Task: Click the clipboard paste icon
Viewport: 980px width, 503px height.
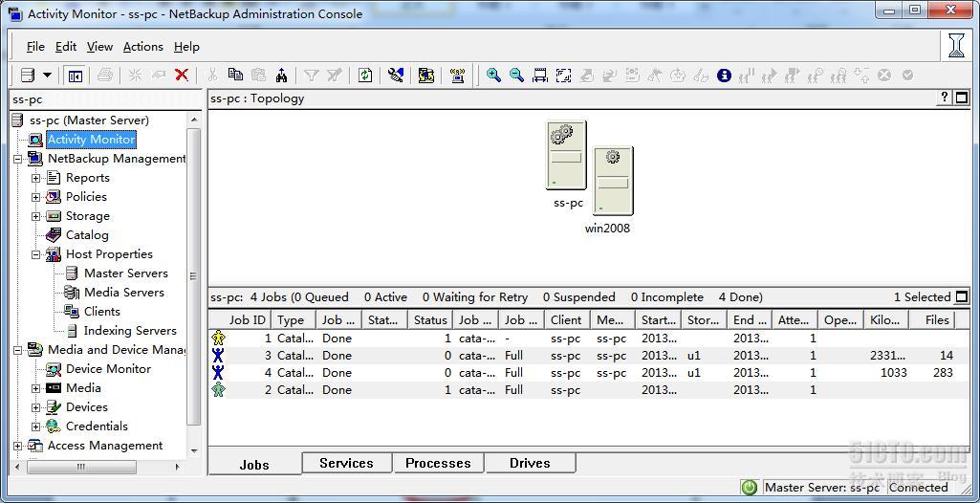Action: point(259,75)
